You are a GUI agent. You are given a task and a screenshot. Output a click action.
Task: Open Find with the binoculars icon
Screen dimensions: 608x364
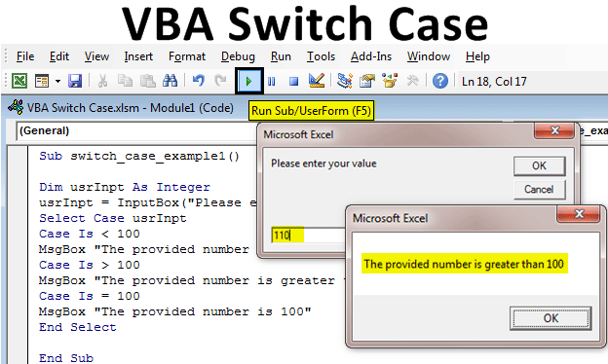point(170,81)
